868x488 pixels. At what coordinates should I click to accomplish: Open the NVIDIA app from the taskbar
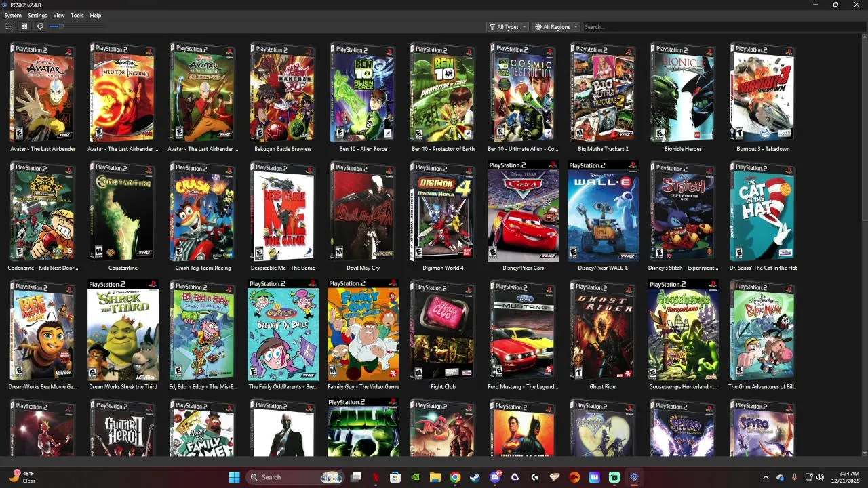[415, 477]
